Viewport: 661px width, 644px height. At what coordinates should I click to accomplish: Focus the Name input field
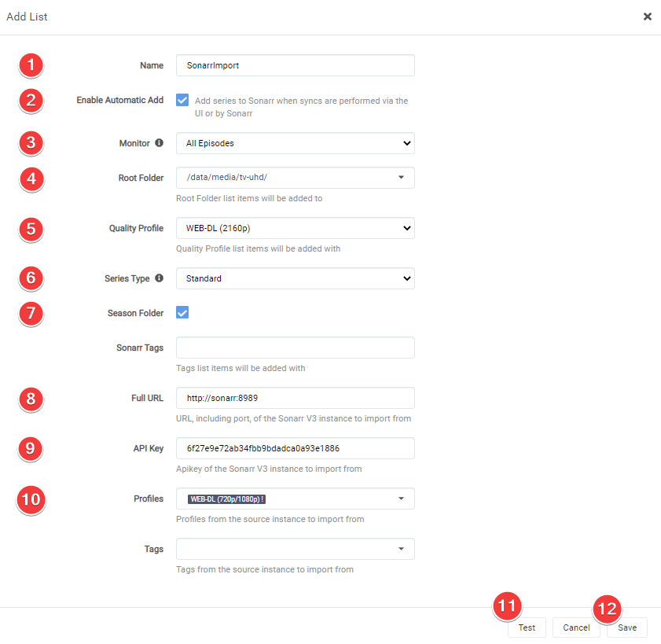pos(295,65)
